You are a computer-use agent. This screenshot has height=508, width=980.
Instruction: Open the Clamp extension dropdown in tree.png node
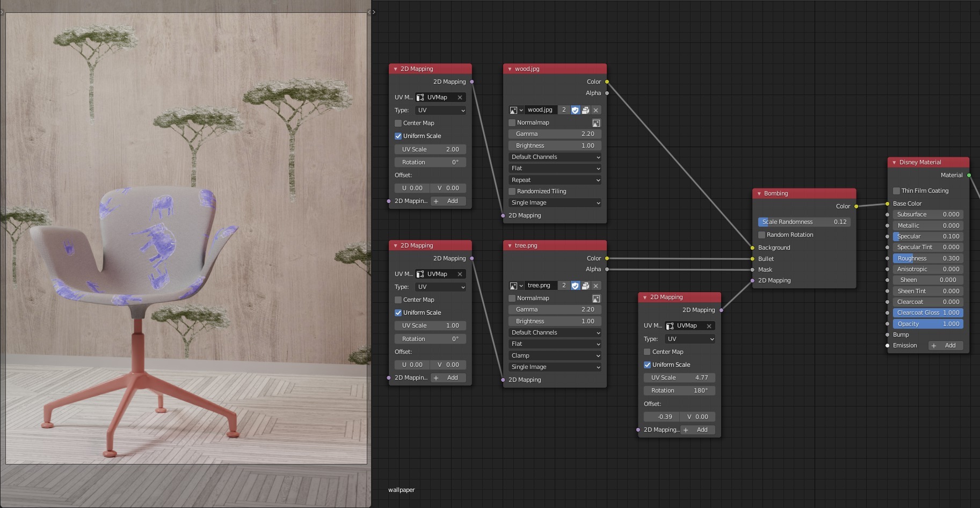[555, 355]
